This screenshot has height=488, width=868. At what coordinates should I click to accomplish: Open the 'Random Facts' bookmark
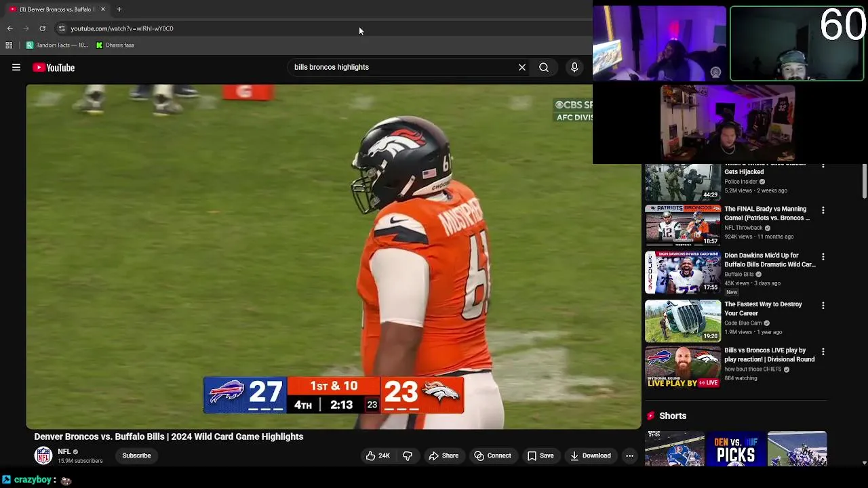click(57, 45)
